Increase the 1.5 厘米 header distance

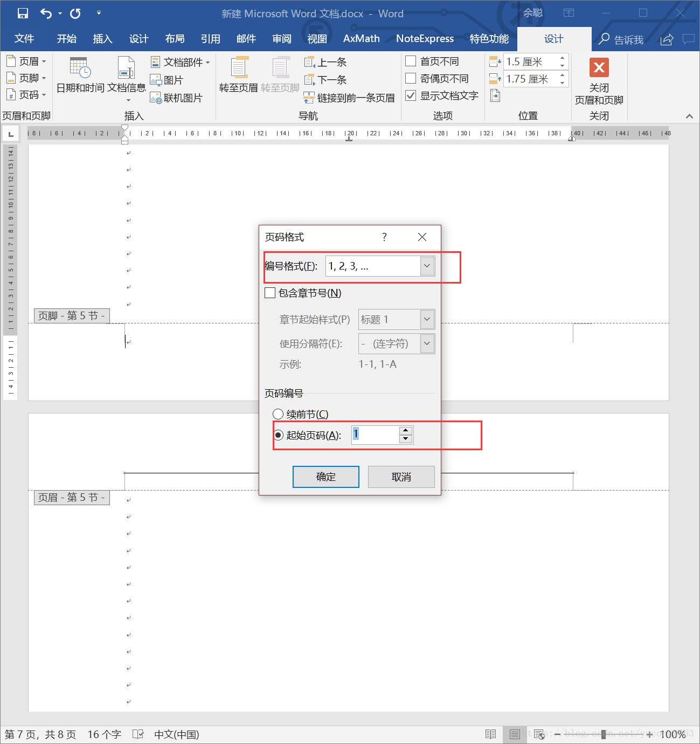[x=563, y=58]
